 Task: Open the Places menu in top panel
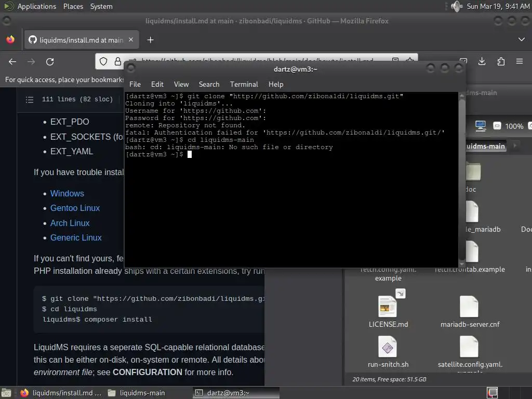(73, 6)
